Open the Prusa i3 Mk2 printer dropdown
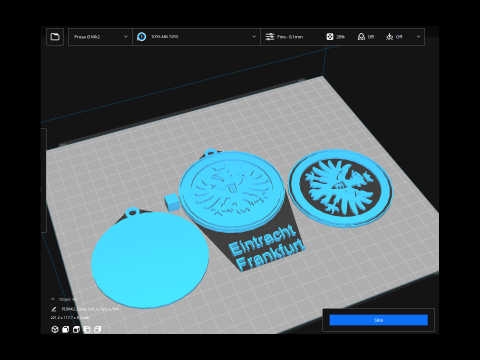 tap(100, 37)
